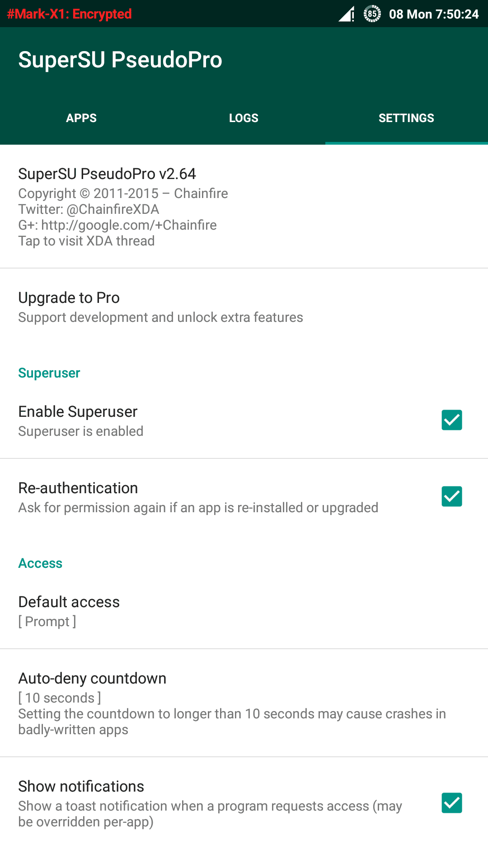Select the SETTINGS tab

[406, 118]
